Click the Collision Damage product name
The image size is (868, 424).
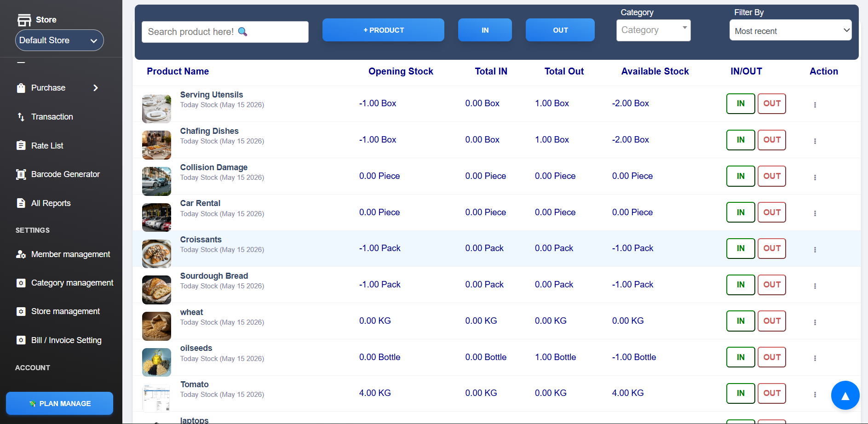213,167
